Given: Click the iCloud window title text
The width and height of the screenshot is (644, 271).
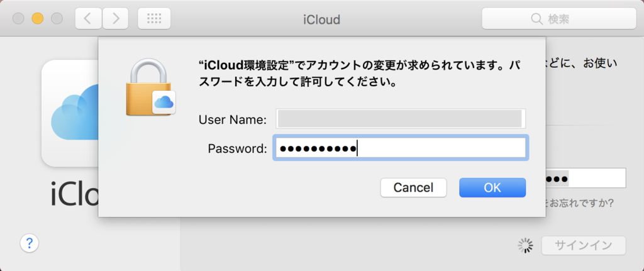Looking at the screenshot, I should 321,19.
